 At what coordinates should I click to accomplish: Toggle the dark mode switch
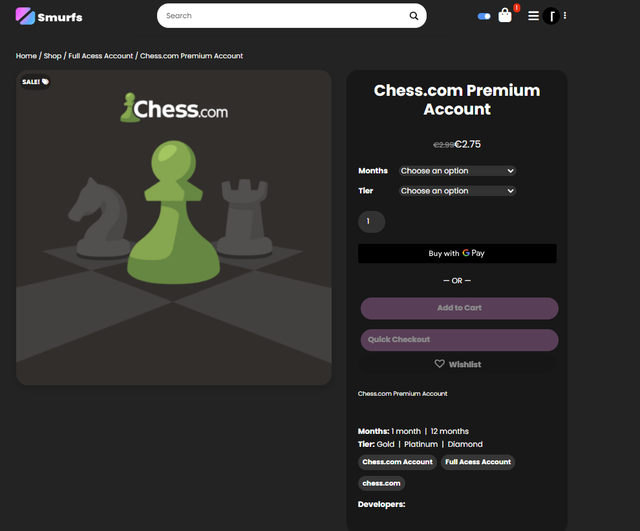click(484, 16)
